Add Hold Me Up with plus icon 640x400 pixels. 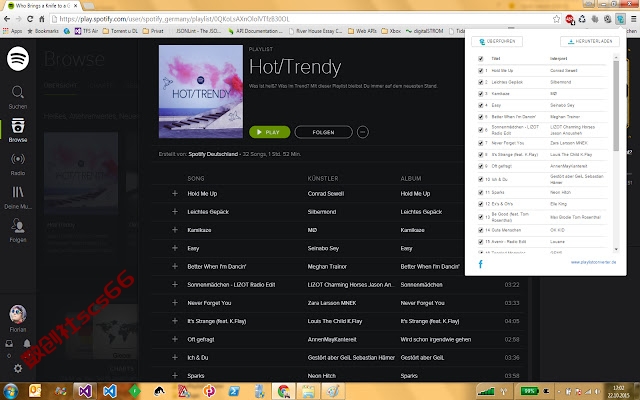tap(175, 193)
